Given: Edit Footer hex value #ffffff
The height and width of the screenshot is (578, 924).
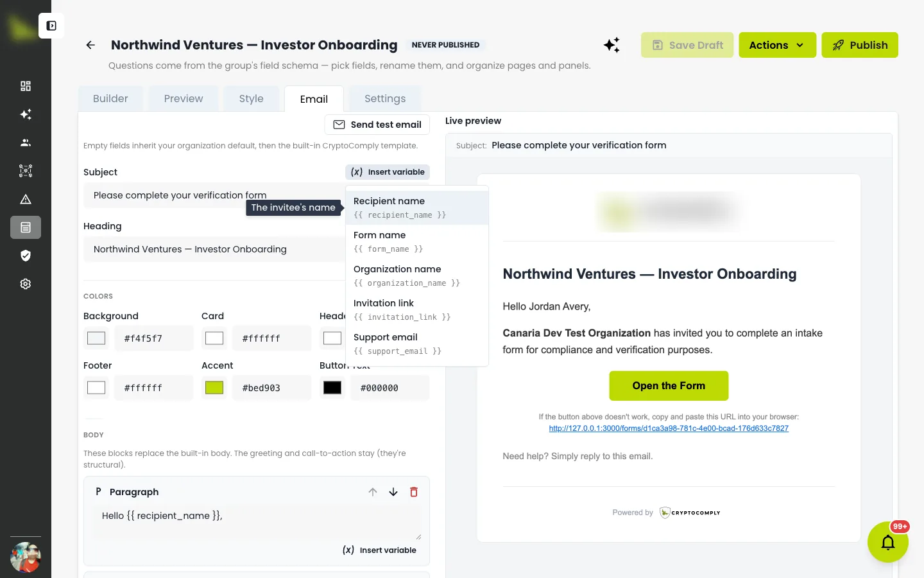Looking at the screenshot, I should click(x=154, y=388).
